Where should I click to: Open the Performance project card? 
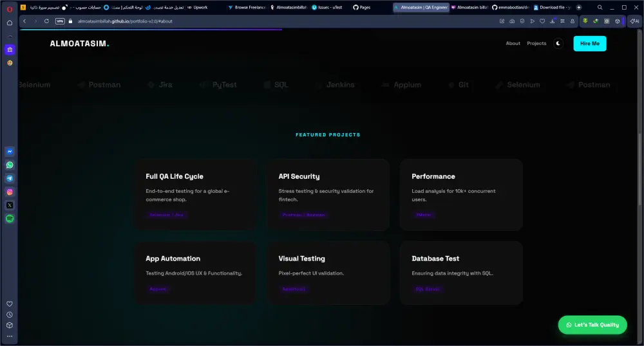pos(461,195)
